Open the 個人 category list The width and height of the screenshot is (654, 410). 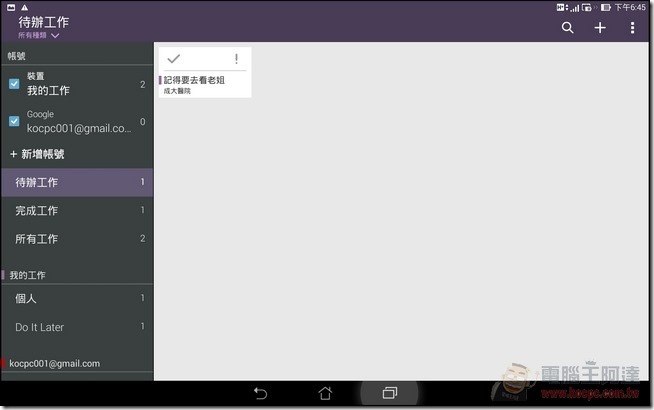(x=77, y=299)
